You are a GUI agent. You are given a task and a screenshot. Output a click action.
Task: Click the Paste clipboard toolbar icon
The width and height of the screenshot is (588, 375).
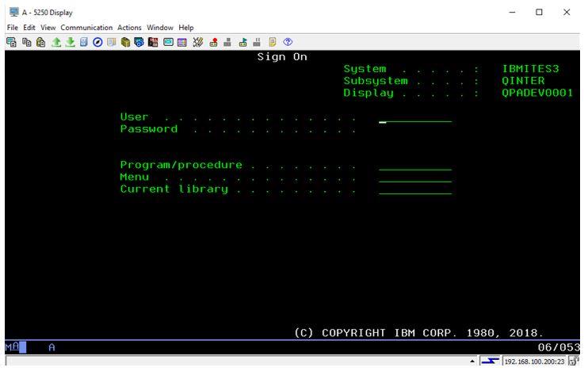pos(40,42)
